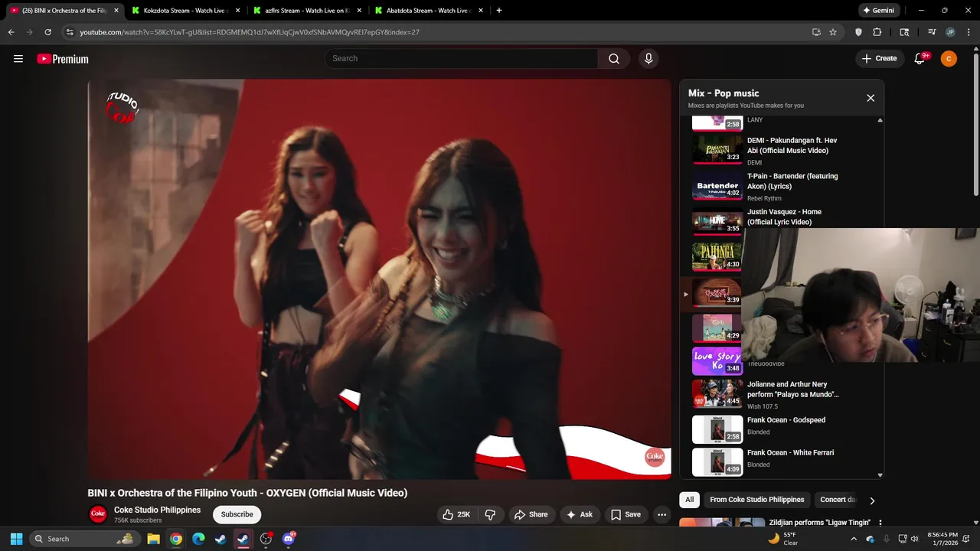980x551 pixels.
Task: Open a new browser tab
Action: pyautogui.click(x=499, y=11)
